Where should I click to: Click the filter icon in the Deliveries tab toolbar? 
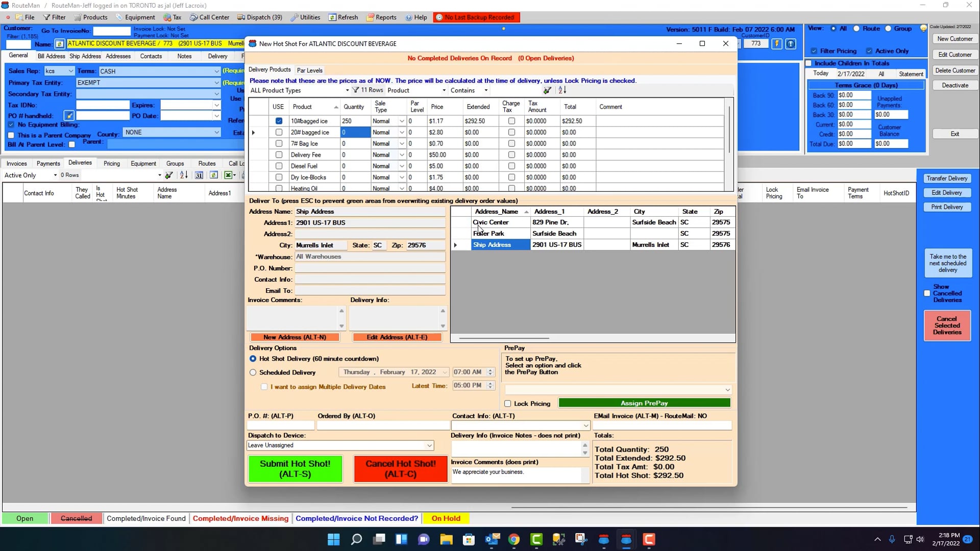(169, 175)
